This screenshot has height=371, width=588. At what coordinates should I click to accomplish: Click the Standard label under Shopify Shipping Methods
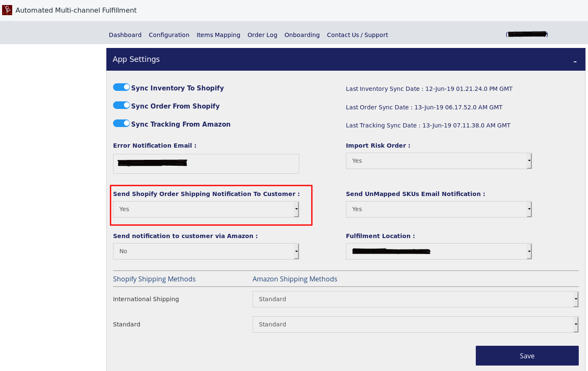click(127, 324)
